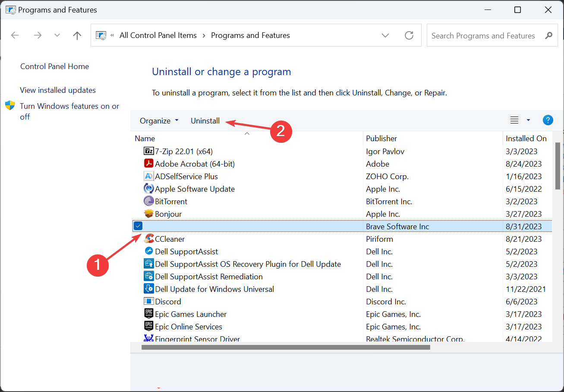Refresh the Programs and Features list
This screenshot has width=564, height=392.
(409, 35)
